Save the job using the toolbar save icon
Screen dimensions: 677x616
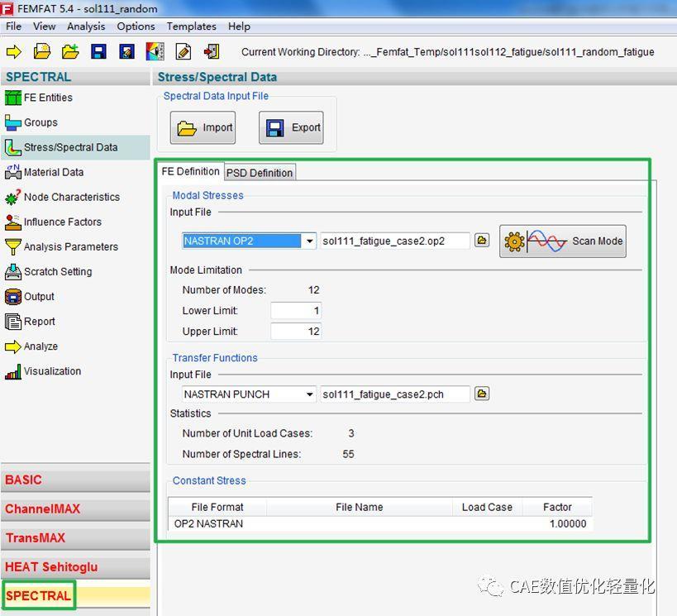click(x=98, y=51)
